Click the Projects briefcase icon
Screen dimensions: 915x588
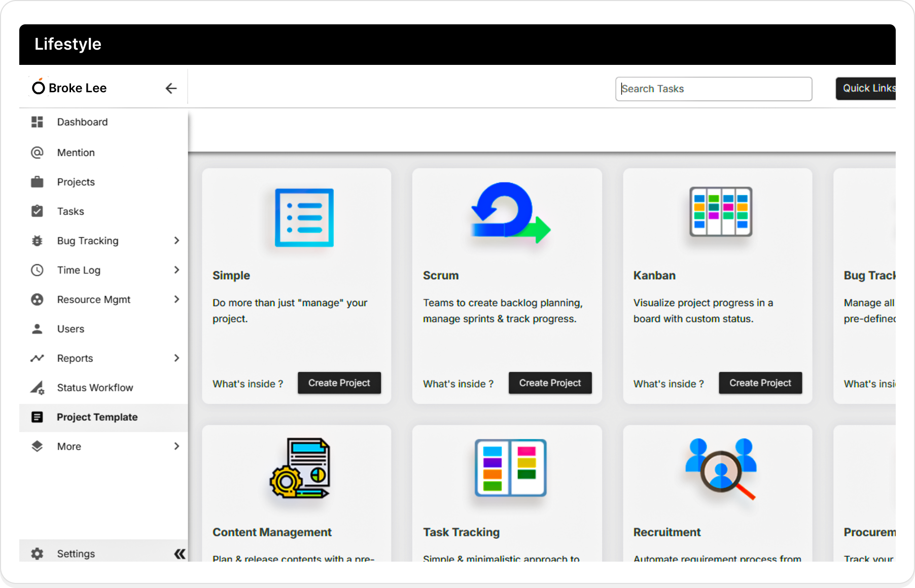37,182
